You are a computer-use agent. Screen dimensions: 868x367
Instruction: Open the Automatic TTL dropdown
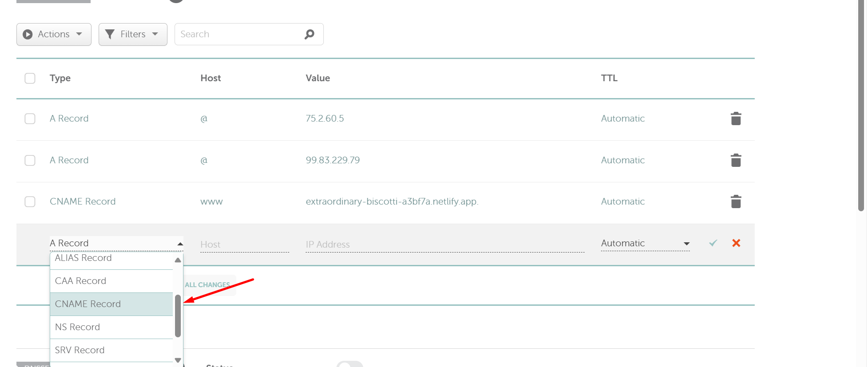click(645, 243)
